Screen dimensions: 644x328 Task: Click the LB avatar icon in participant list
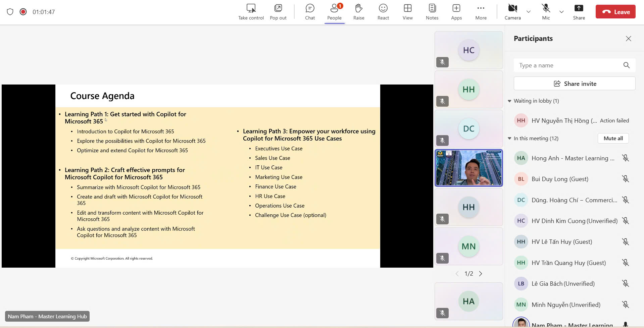[521, 283]
